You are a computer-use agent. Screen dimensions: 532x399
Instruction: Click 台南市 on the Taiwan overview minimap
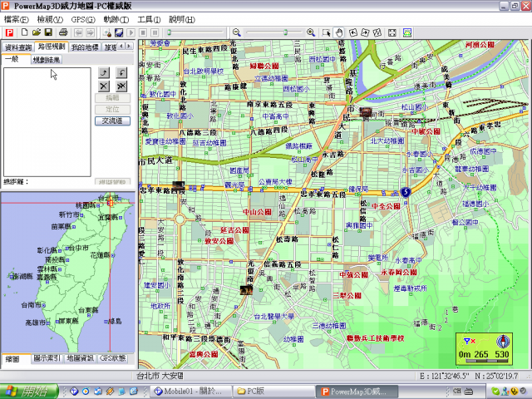click(33, 305)
